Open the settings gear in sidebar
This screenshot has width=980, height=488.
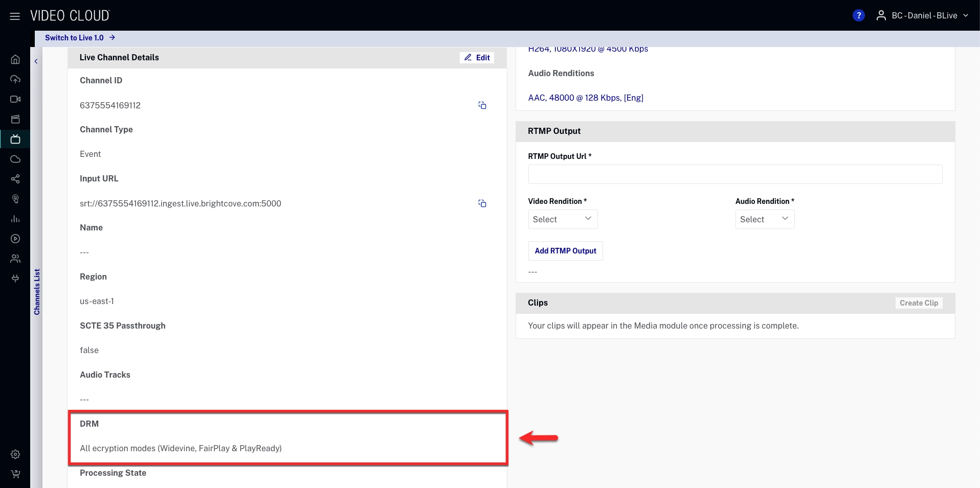click(15, 454)
